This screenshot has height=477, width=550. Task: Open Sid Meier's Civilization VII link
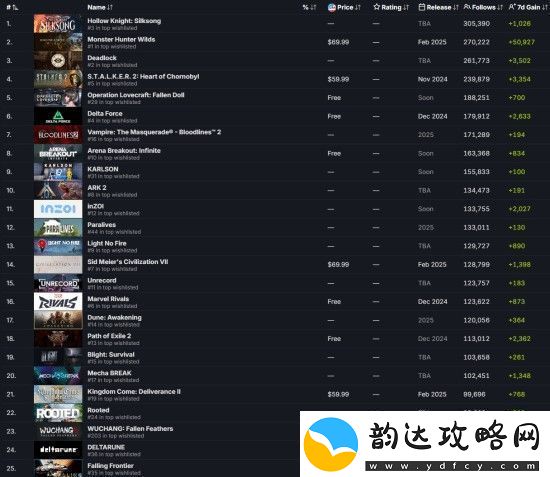coord(128,262)
